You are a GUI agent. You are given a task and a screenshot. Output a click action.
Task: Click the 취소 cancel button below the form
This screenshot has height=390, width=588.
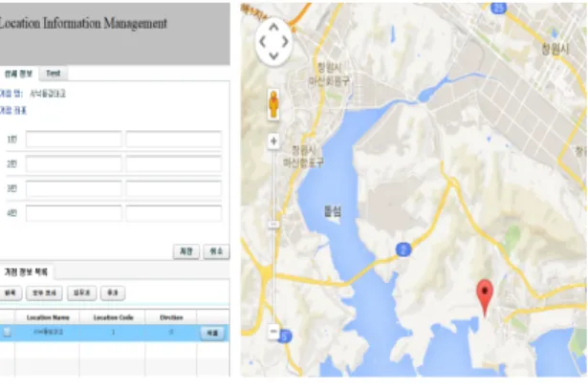coord(216,251)
